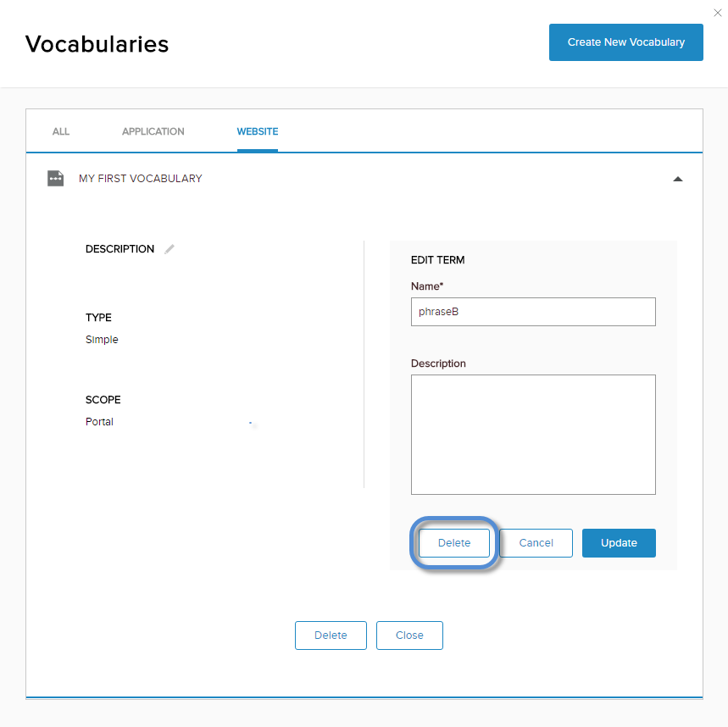Click the term Name input field
Screen dimensions: 728x727
tap(533, 312)
